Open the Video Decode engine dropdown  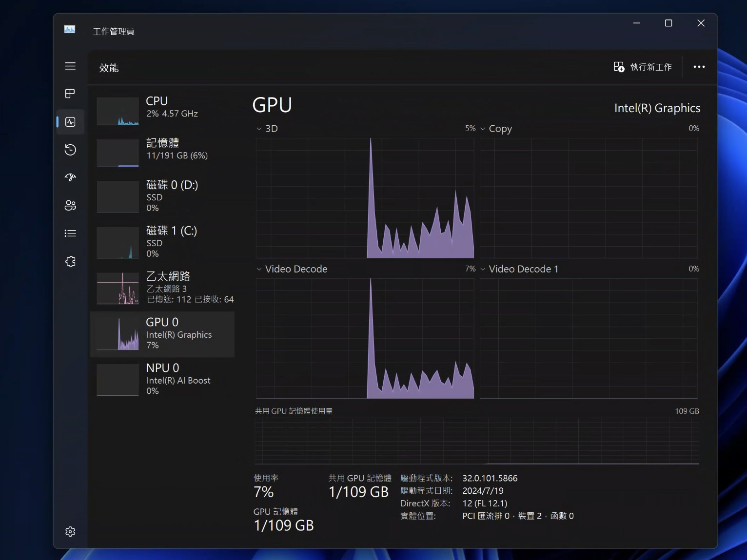(292, 269)
